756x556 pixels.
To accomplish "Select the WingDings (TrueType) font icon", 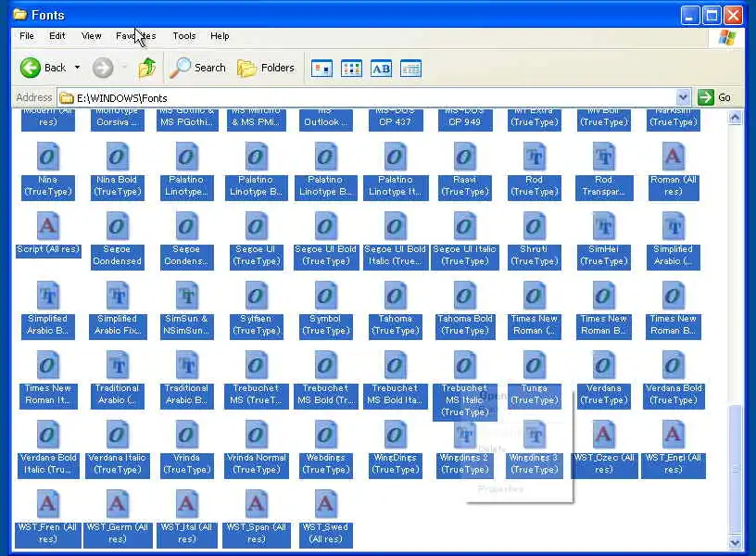I will pyautogui.click(x=395, y=435).
